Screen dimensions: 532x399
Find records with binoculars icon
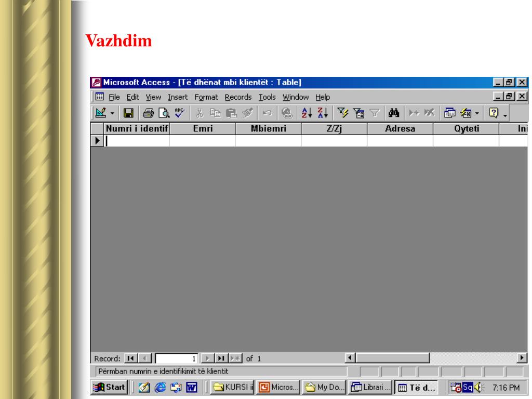click(x=394, y=113)
